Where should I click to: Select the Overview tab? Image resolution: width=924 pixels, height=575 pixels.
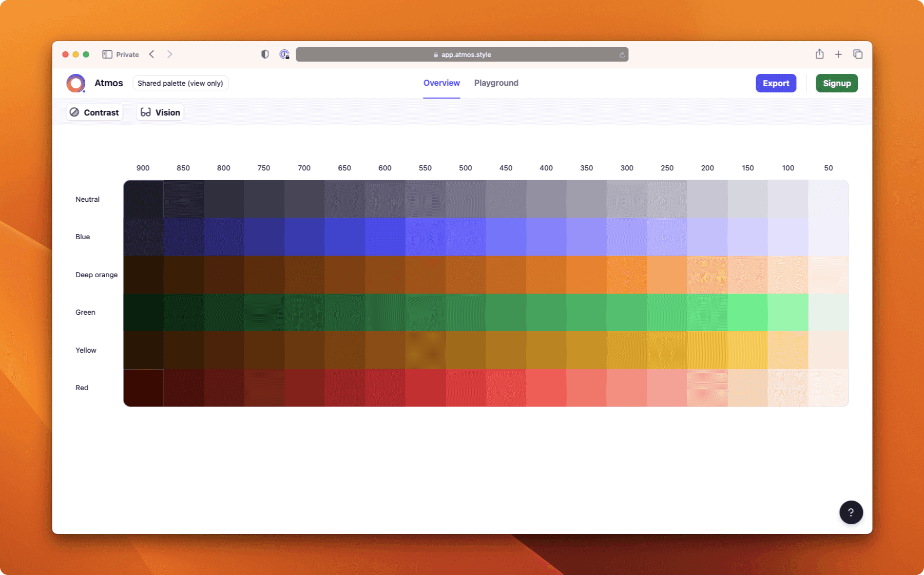click(441, 83)
